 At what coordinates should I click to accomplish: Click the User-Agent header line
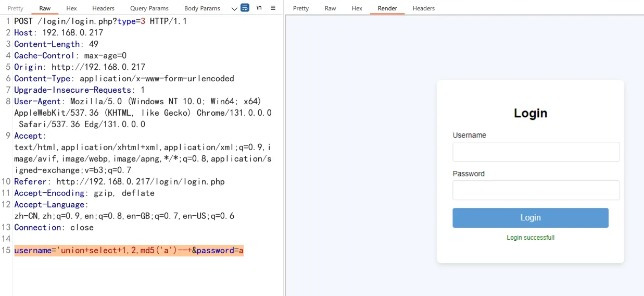point(143,113)
